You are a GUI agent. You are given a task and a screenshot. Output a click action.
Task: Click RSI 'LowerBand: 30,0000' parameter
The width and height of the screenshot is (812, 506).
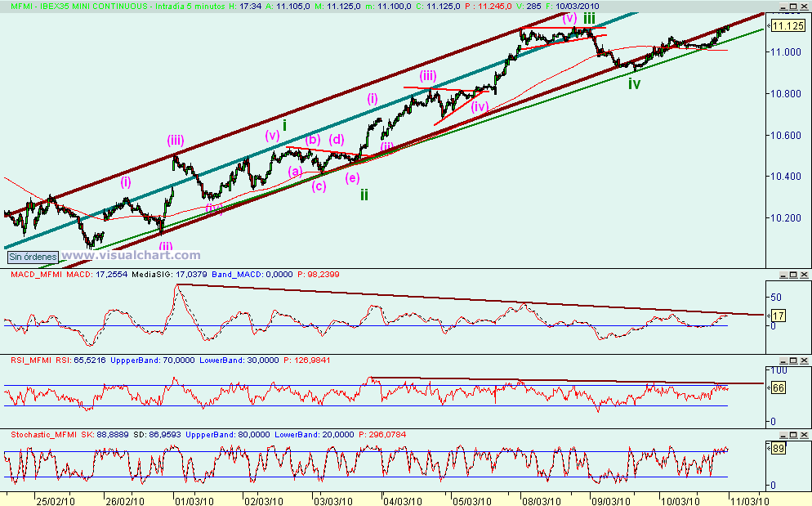click(239, 360)
